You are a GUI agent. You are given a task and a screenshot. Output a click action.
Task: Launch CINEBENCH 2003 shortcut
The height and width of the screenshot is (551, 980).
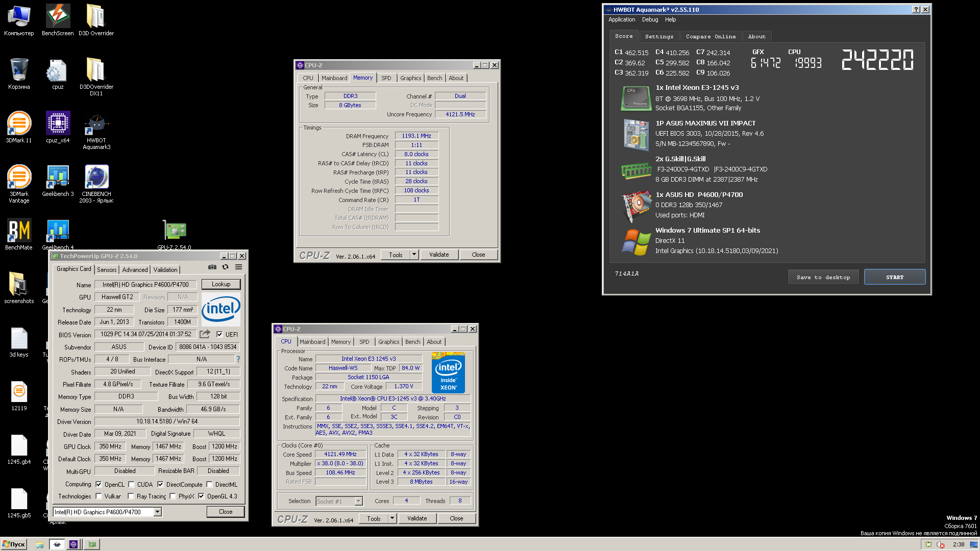[96, 184]
